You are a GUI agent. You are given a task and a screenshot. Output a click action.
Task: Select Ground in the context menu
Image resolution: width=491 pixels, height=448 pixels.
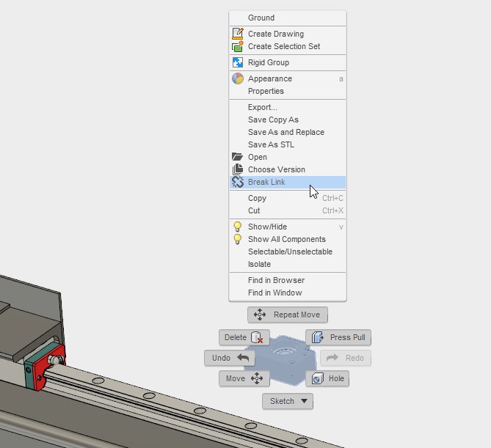tap(288, 18)
